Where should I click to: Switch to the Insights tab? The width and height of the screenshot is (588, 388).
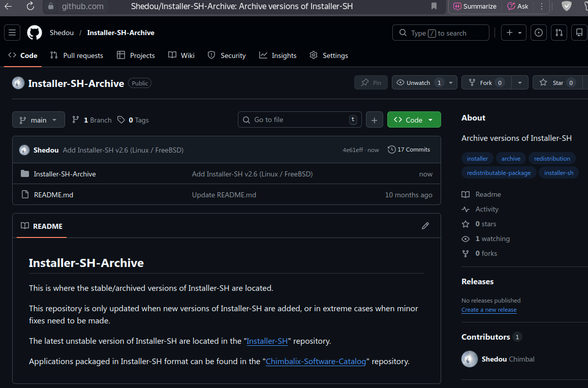pos(278,55)
